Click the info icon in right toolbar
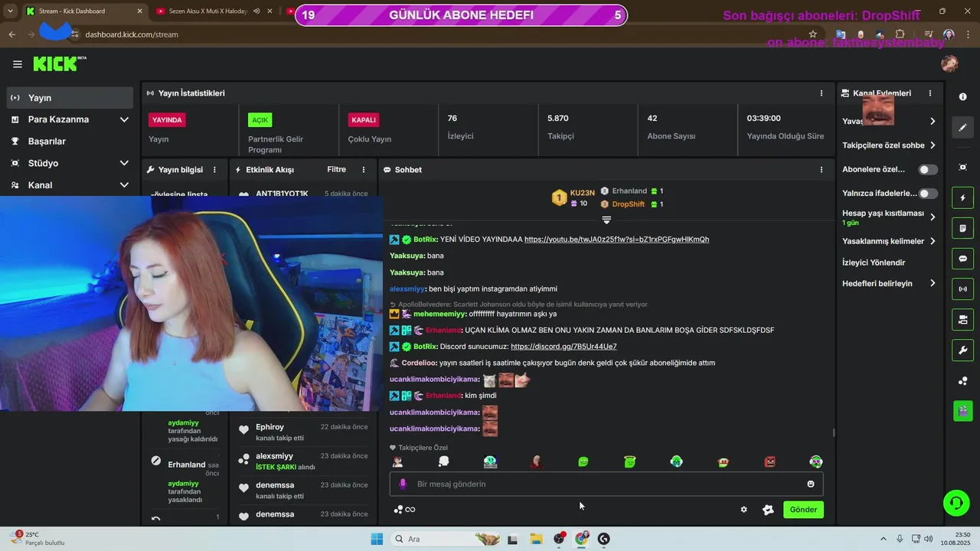This screenshot has height=551, width=980. [x=962, y=97]
